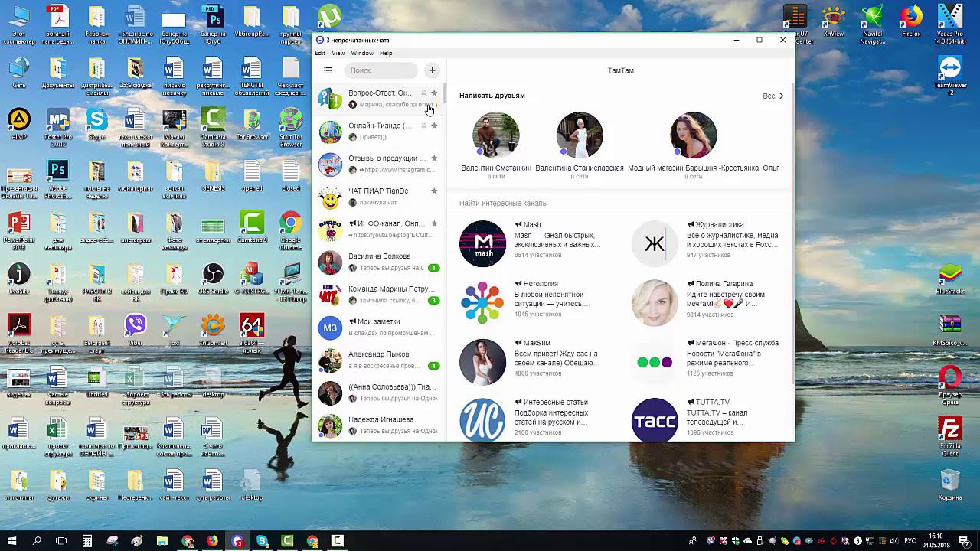Focus the Поиск search field
Screen dimensions: 980x551
pos(381,70)
